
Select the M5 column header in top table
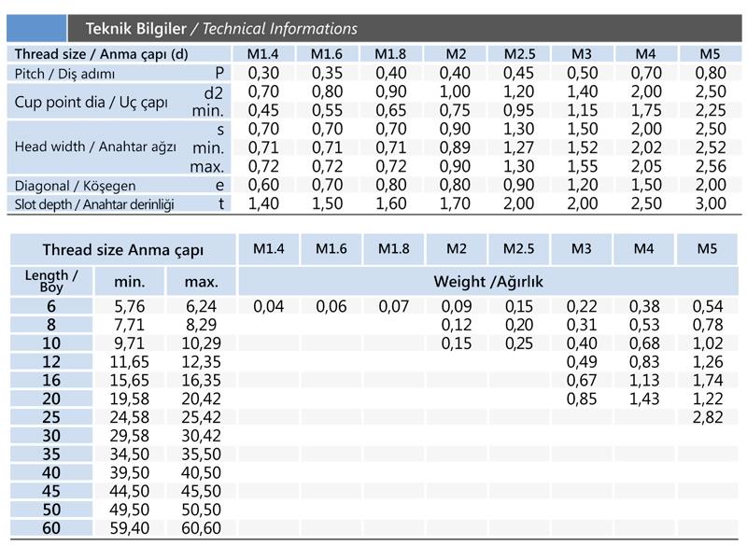coord(710,54)
